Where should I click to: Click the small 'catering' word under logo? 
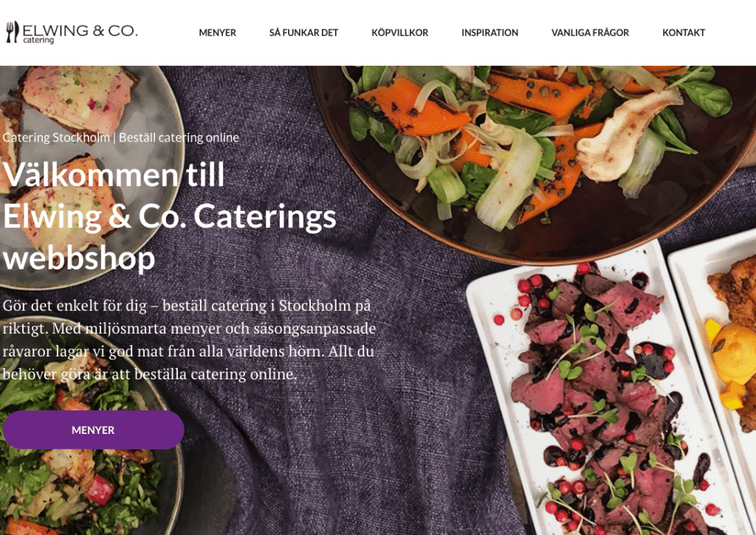pos(38,41)
